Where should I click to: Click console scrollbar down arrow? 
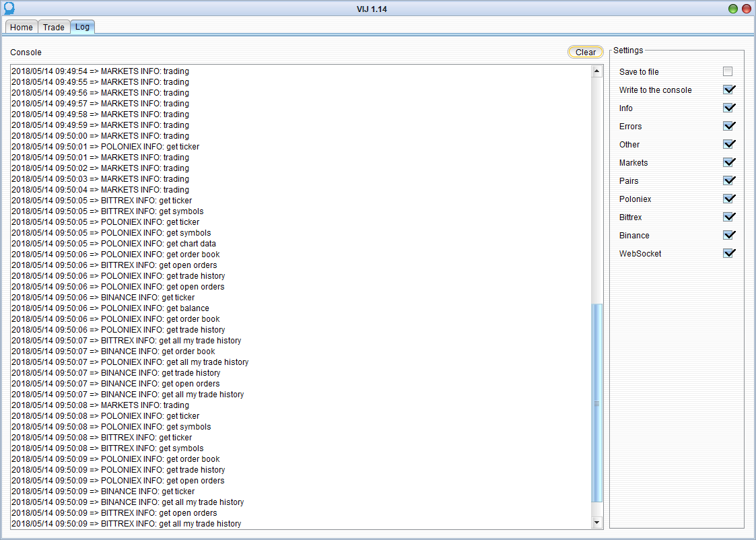(x=596, y=523)
